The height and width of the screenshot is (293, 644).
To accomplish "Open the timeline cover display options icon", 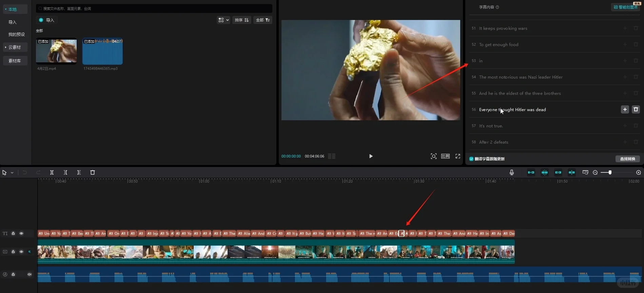I will (x=585, y=172).
